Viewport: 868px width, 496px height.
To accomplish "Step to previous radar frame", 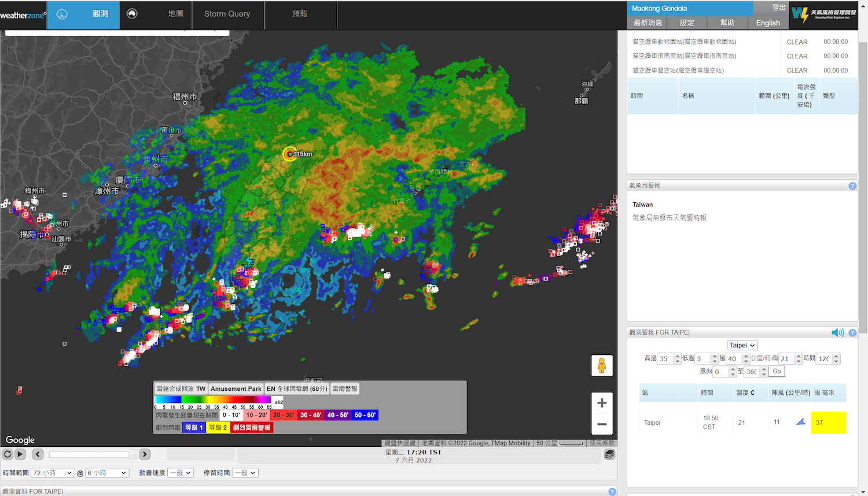I will [x=38, y=454].
